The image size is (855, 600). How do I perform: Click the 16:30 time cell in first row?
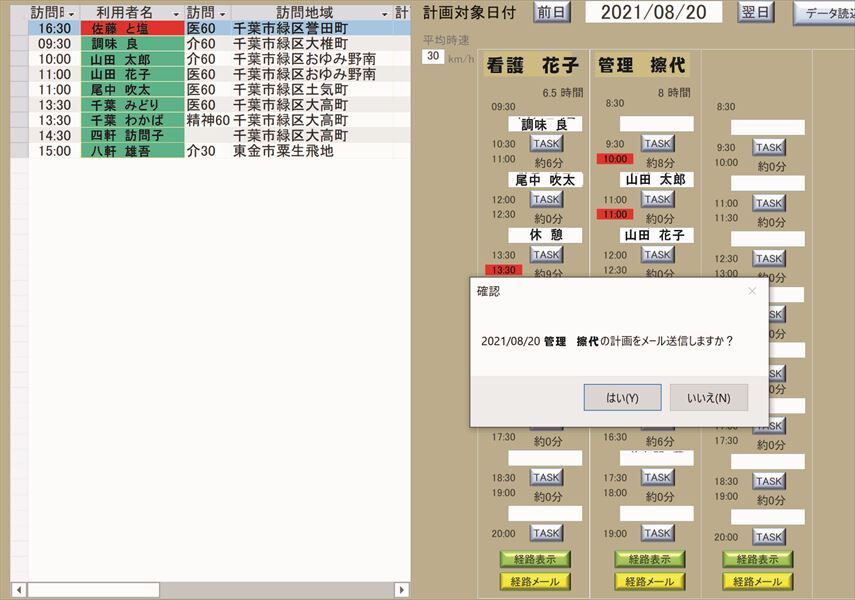(x=55, y=28)
